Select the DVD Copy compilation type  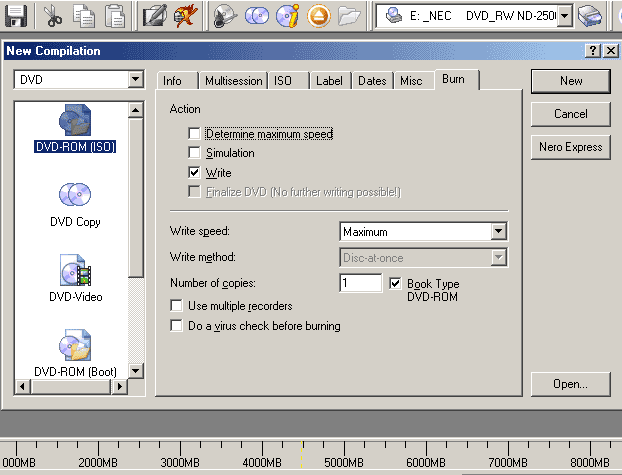(75, 205)
